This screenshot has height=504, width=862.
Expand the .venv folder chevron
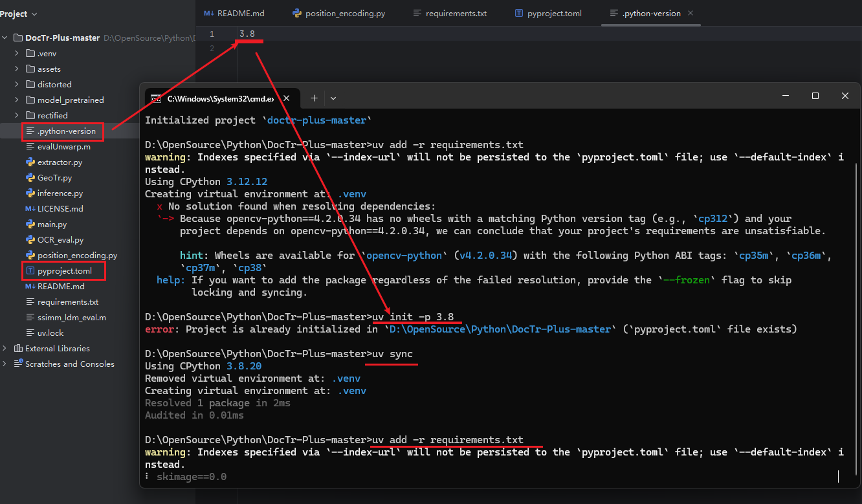pos(17,53)
